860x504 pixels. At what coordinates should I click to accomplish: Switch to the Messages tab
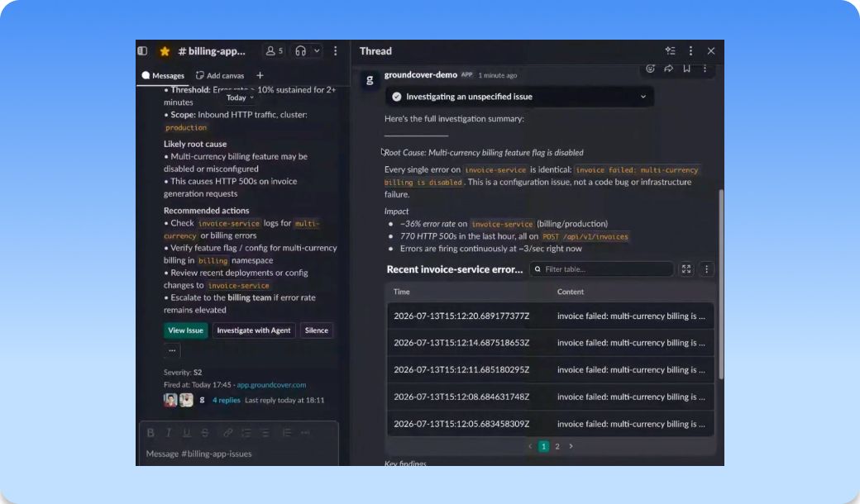click(163, 76)
